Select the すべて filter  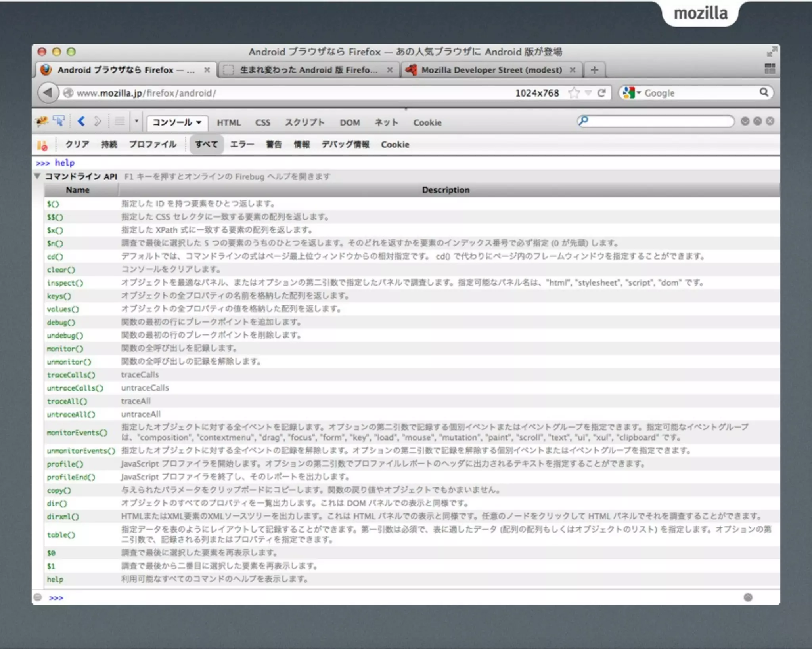coord(206,145)
